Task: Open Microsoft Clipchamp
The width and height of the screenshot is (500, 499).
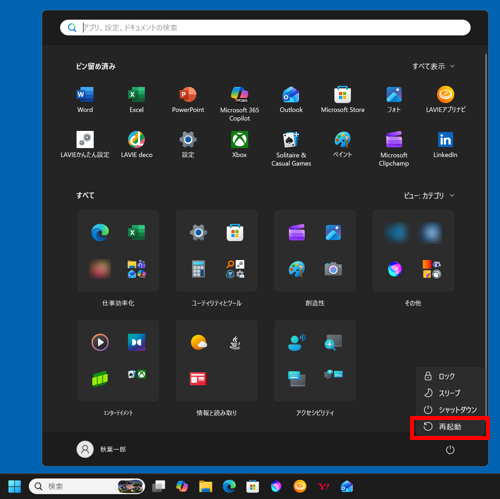Action: [x=394, y=148]
